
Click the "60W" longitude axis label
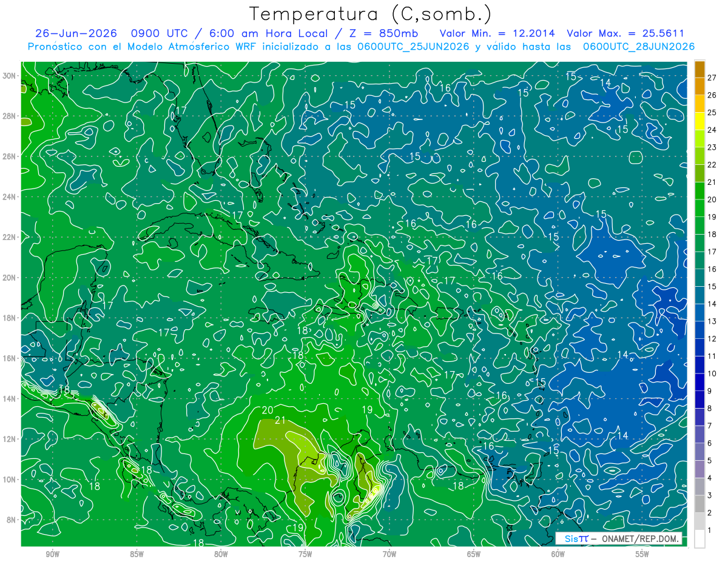[558, 554]
